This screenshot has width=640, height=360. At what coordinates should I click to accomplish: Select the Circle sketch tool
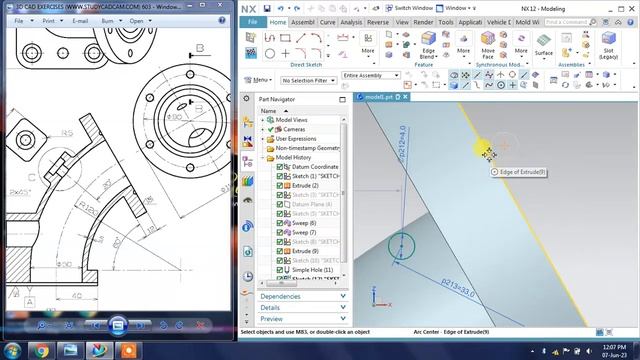click(269, 53)
